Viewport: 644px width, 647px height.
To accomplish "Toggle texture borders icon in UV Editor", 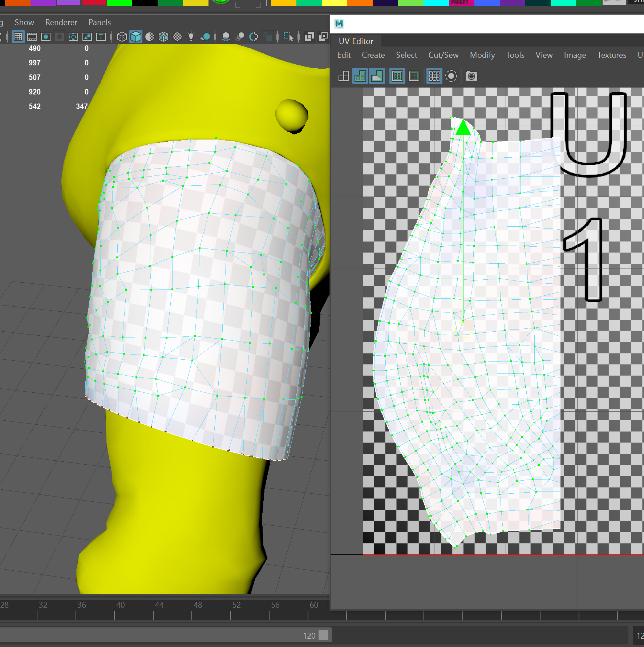I will click(397, 76).
